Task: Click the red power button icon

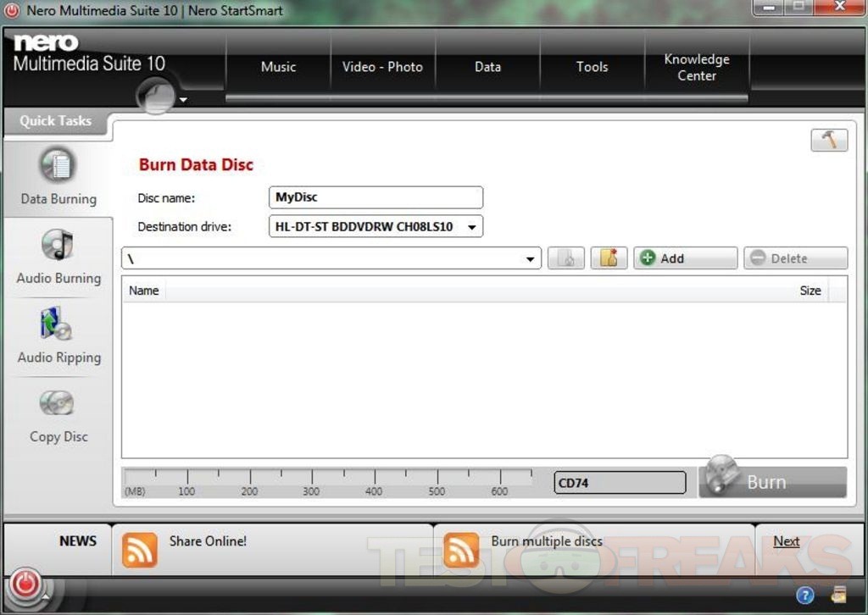Action: coord(25,584)
